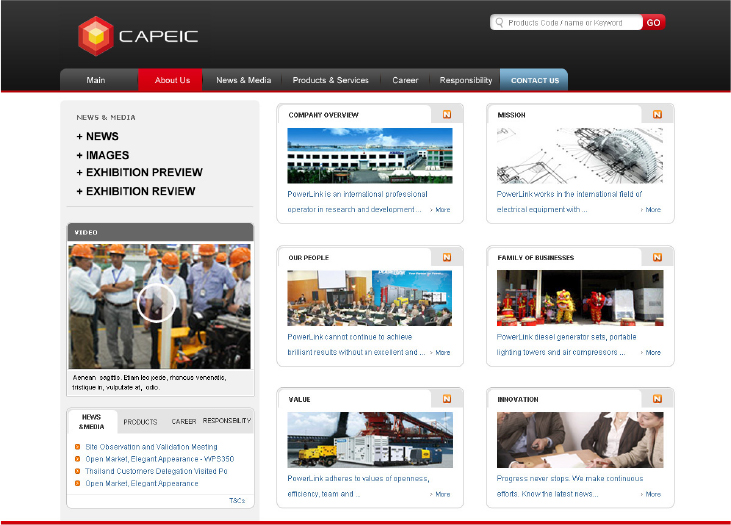Click bullet icon beside Site Observation news item
This screenshot has width=731, height=525.
click(77, 447)
